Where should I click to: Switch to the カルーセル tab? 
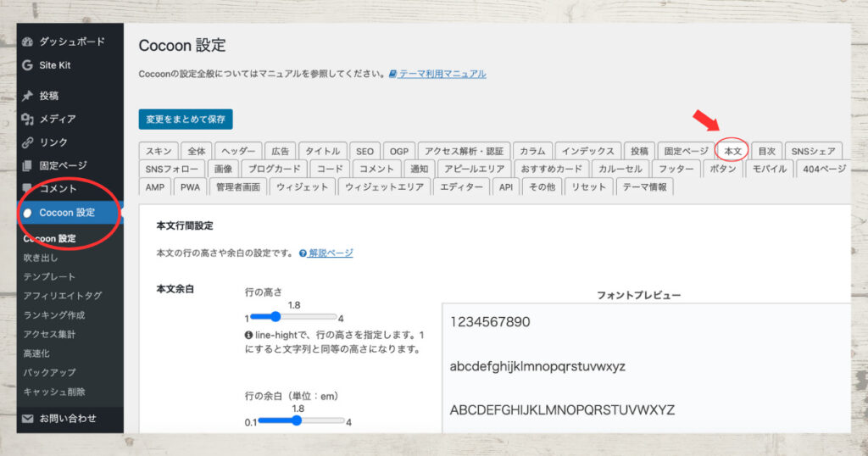point(620,169)
